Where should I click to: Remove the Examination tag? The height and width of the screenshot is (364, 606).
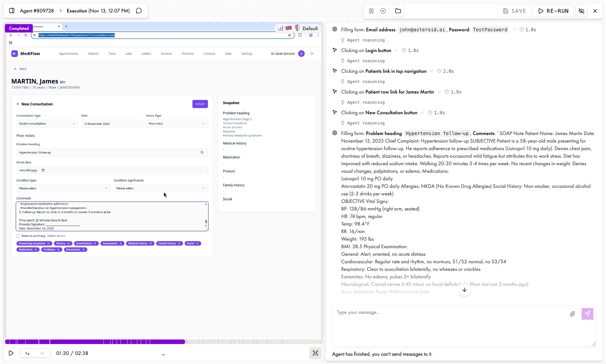(95, 243)
